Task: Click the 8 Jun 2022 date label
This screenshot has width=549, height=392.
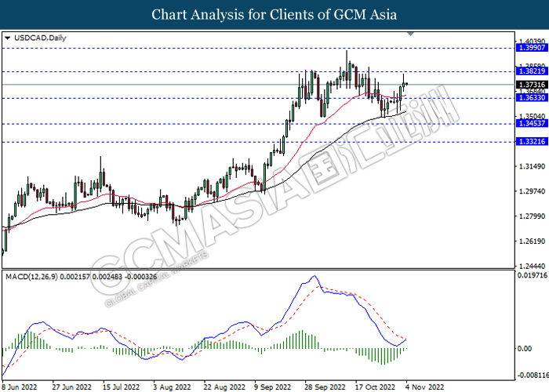Action: [20, 387]
